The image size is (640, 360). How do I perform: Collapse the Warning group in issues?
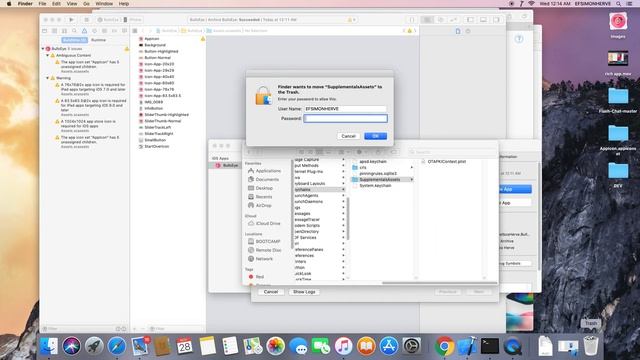(x=47, y=78)
